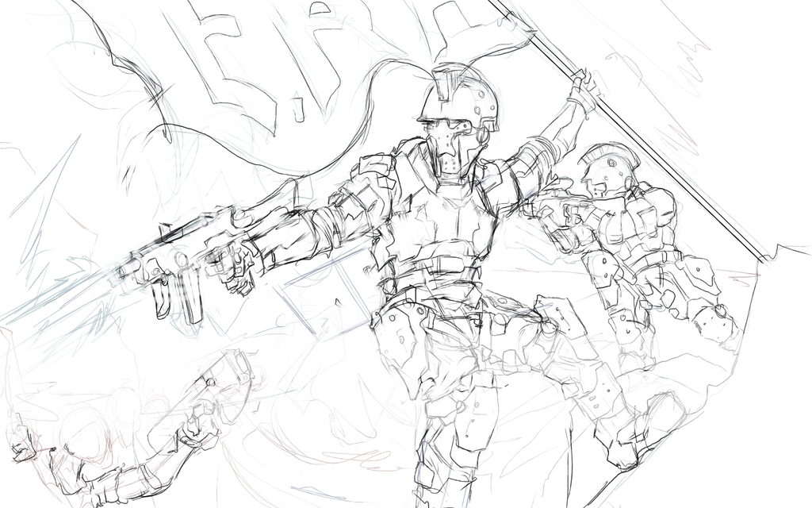Click the second soldier's shoulder armor

[x=657, y=205]
